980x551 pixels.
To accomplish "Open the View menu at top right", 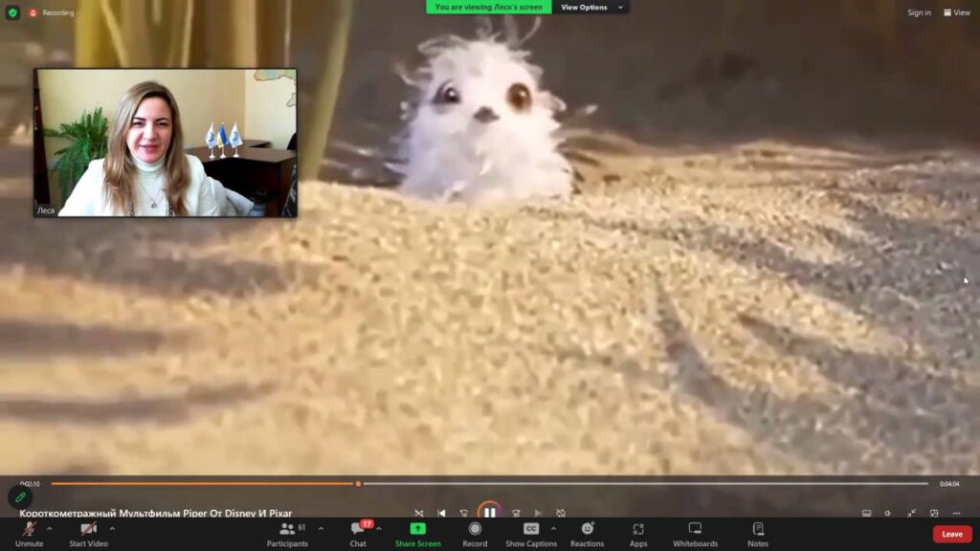I will 957,12.
